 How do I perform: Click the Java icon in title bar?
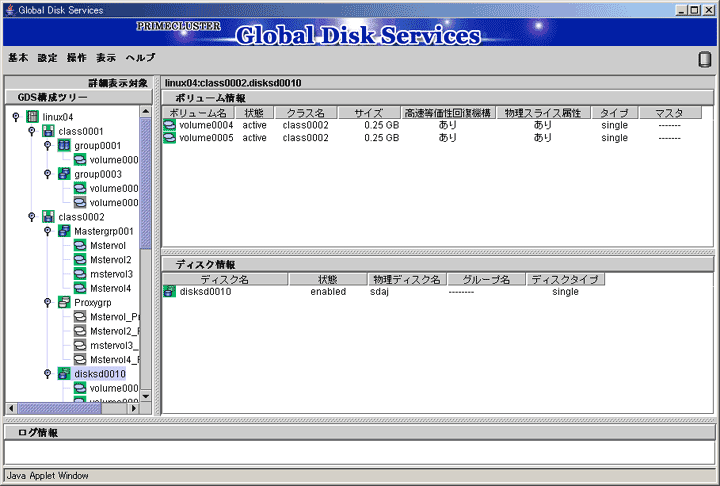pyautogui.click(x=10, y=10)
